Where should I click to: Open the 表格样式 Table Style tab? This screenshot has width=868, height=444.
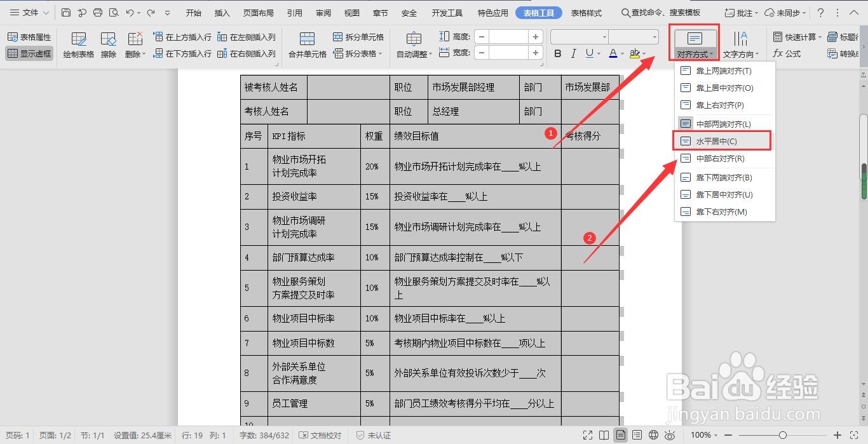[x=587, y=13]
